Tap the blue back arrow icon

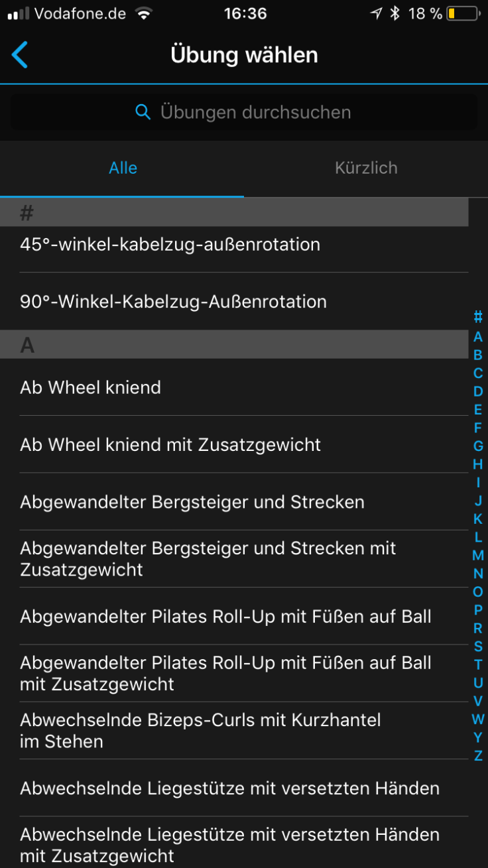(x=20, y=54)
